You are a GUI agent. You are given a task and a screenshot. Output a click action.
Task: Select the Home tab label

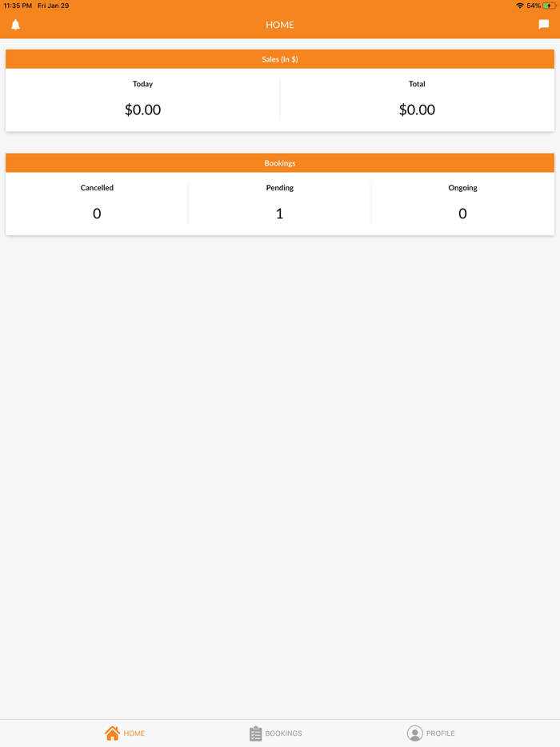pyautogui.click(x=134, y=733)
